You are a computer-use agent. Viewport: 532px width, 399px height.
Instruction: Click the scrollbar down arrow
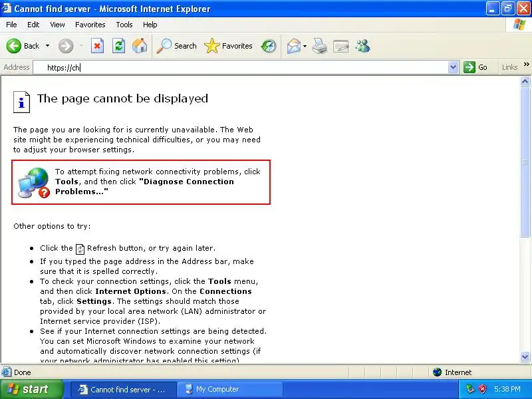point(525,356)
